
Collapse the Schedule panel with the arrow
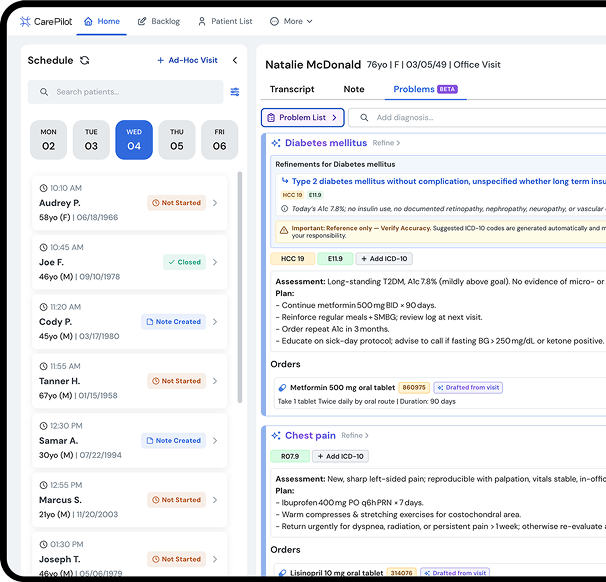[235, 60]
